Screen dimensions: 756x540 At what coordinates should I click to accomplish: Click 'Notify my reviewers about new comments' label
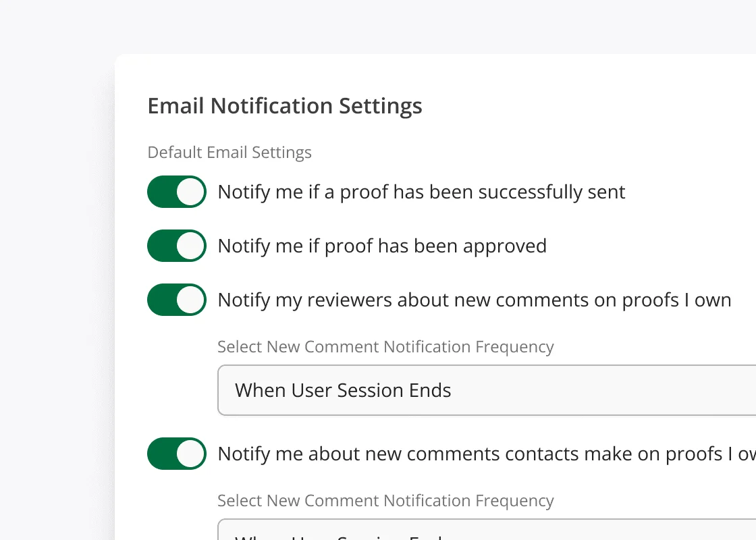(x=475, y=300)
